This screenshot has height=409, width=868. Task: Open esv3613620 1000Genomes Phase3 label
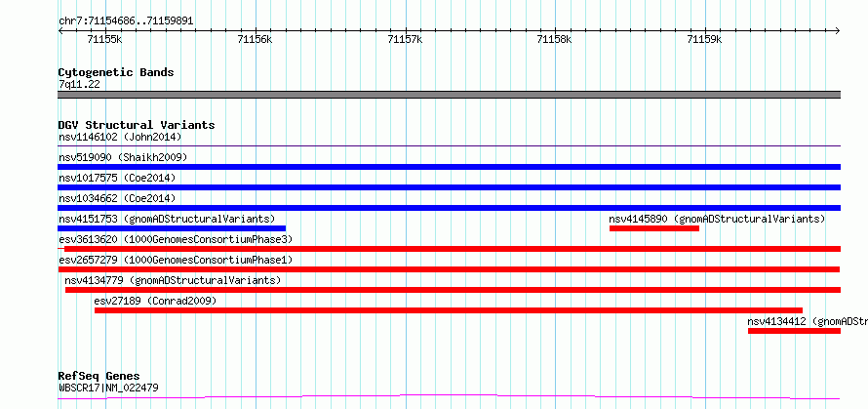[x=176, y=239]
